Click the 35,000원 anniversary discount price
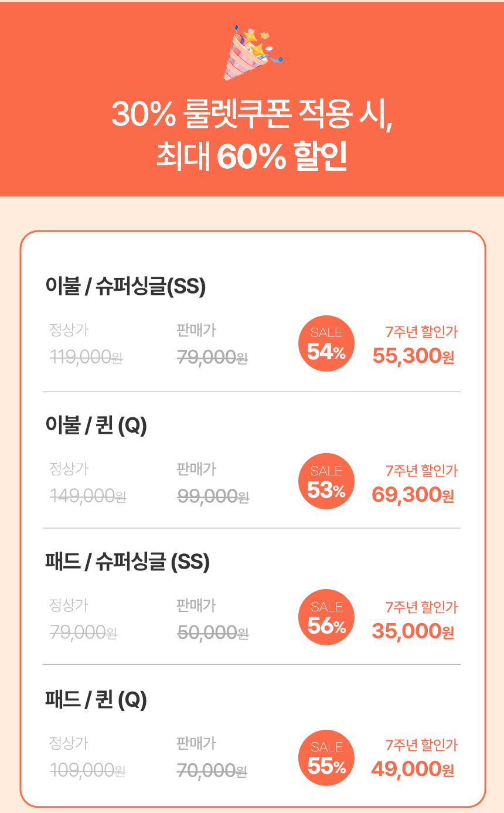 pyautogui.click(x=413, y=631)
